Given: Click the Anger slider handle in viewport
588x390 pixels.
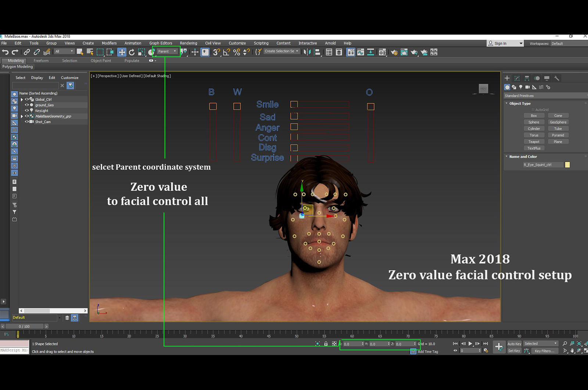Looking at the screenshot, I should [x=294, y=127].
